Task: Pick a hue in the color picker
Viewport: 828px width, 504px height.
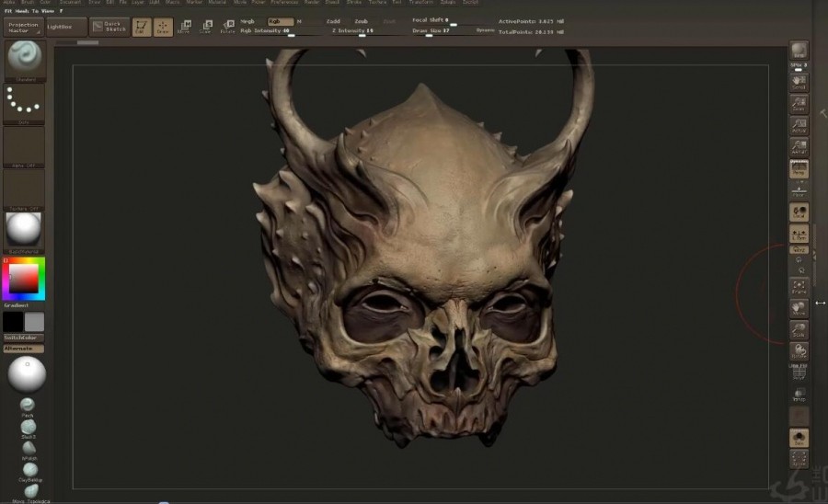Action: click(24, 279)
